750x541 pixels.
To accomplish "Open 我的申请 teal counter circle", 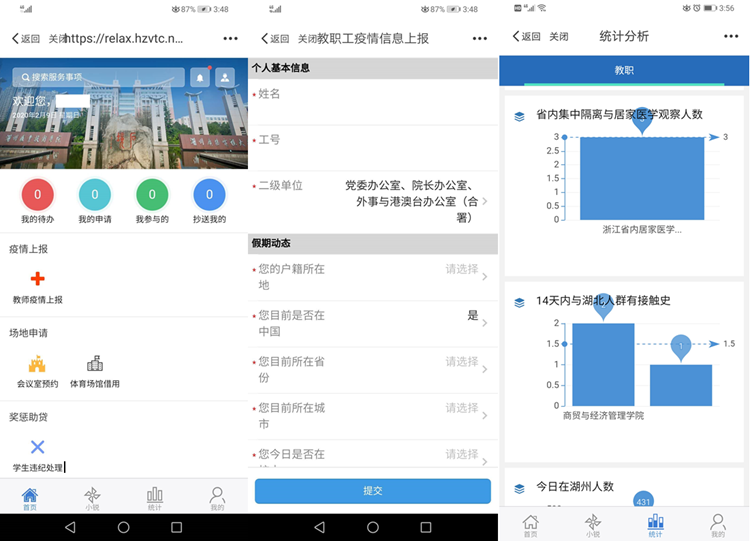I will 95,195.
